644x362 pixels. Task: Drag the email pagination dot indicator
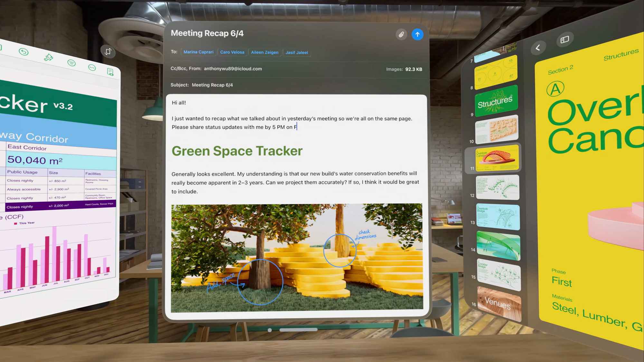pos(270,329)
